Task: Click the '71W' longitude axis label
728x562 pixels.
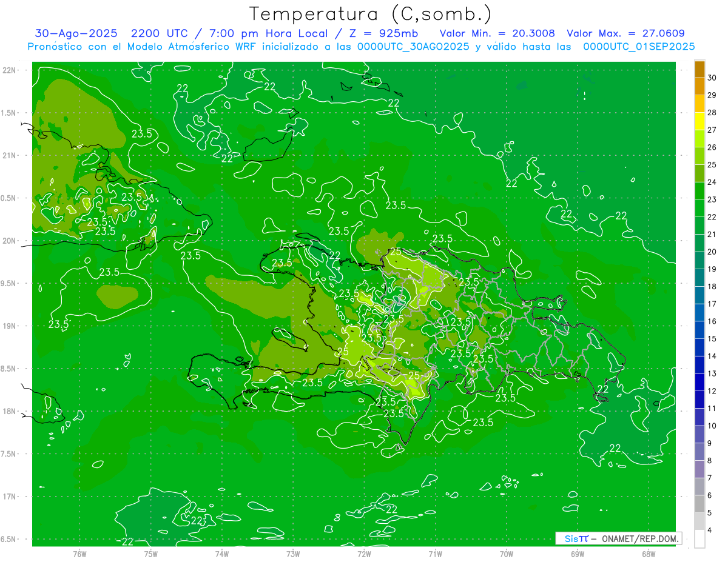Action: (x=435, y=554)
